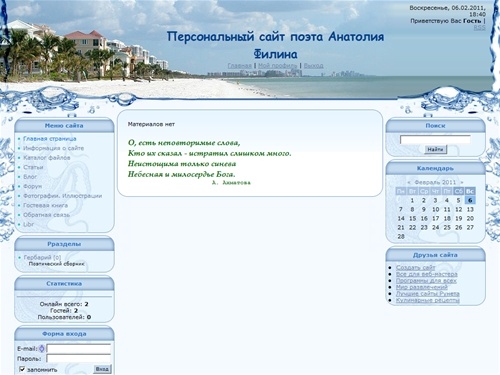The height and width of the screenshot is (375, 500).
Task: Click calendar day 14
Action: coord(401,218)
